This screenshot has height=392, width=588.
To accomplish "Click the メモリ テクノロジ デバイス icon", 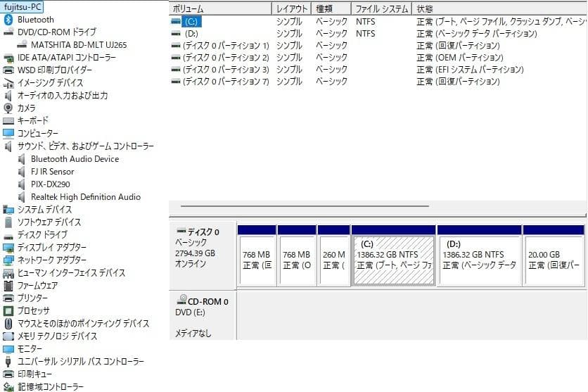I will click(x=8, y=336).
